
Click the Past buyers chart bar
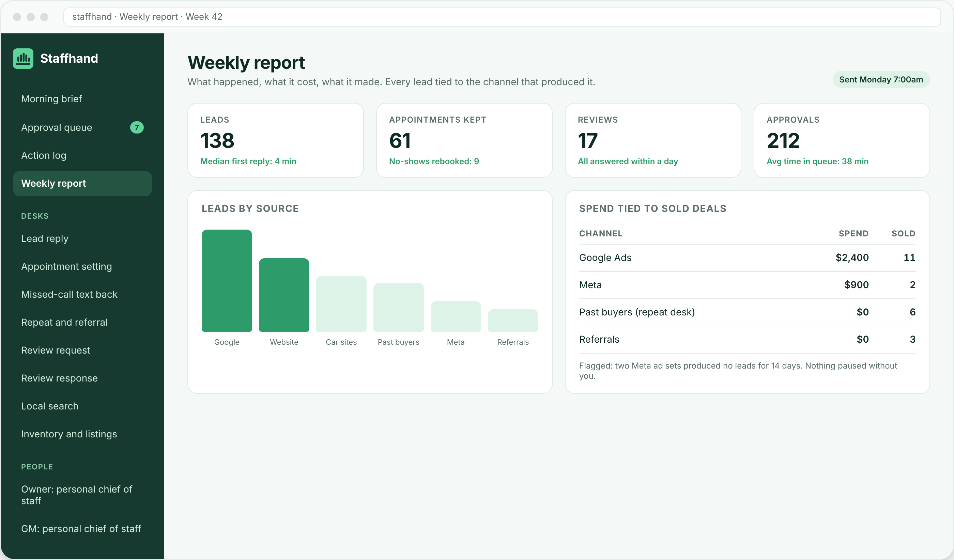[x=399, y=307]
